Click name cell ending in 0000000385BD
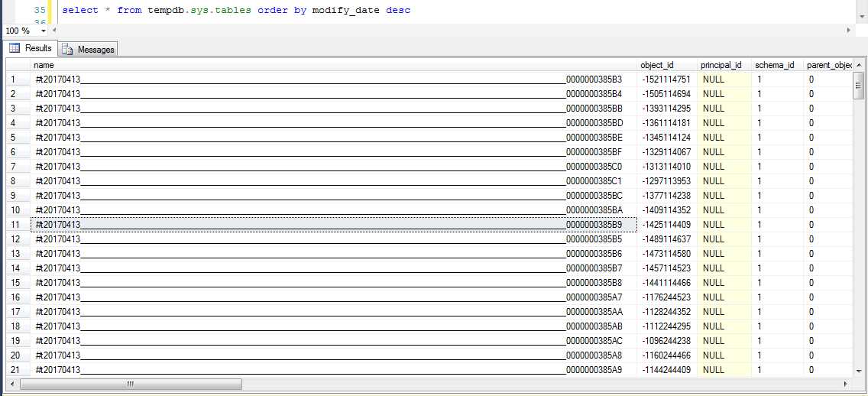Screen dimensions: 868x396 coord(334,123)
